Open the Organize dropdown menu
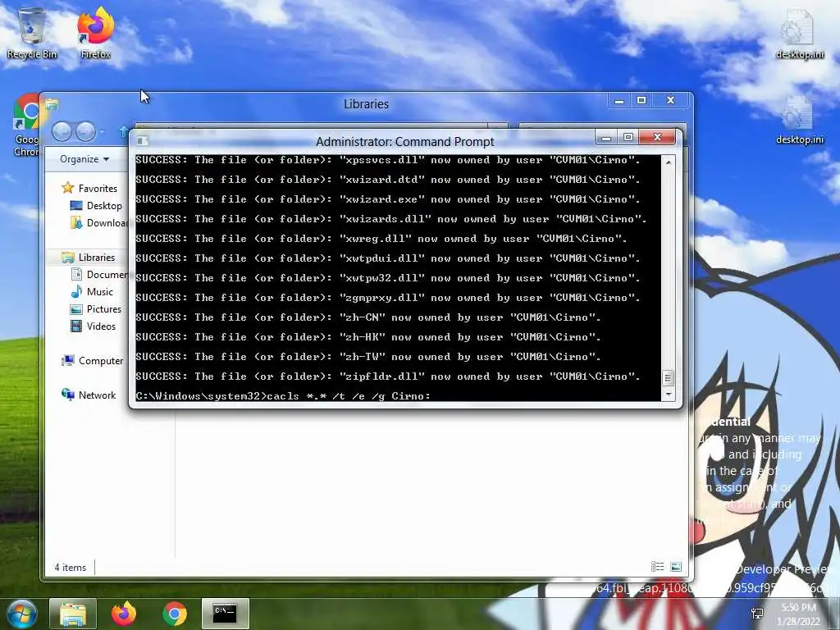 [x=84, y=159]
